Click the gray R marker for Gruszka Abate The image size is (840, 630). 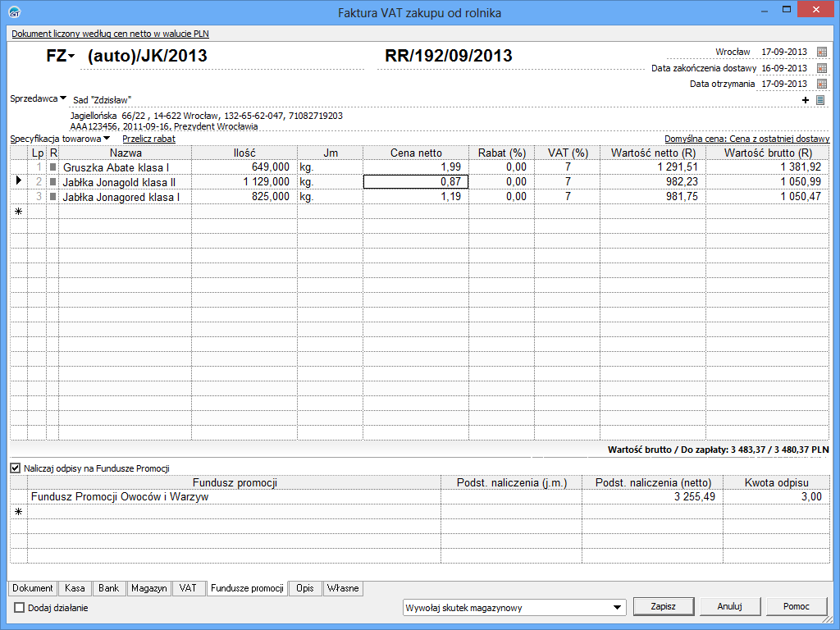pos(53,167)
